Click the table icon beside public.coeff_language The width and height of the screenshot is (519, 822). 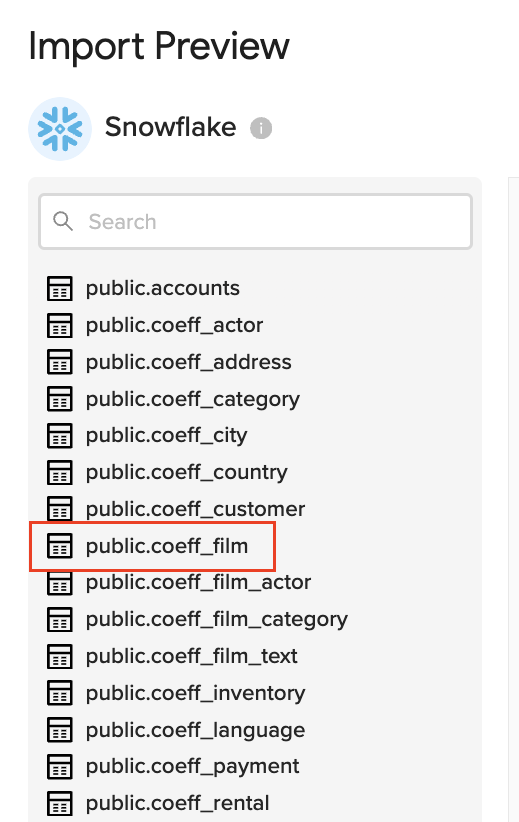pyautogui.click(x=60, y=730)
